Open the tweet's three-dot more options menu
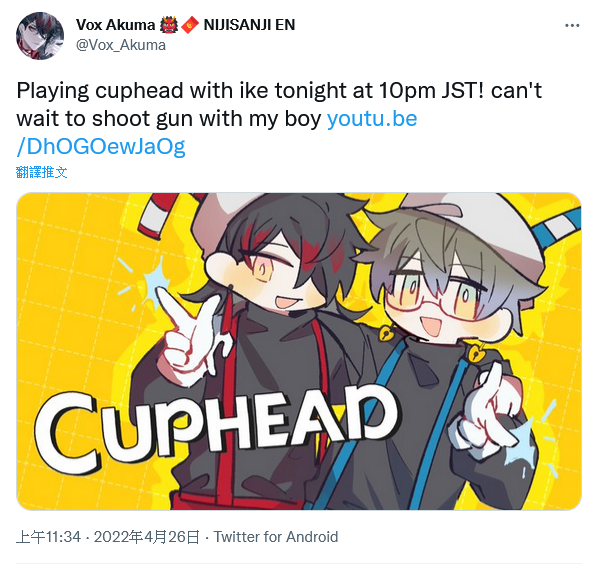Viewport: 598px width, 564px height. 572,26
